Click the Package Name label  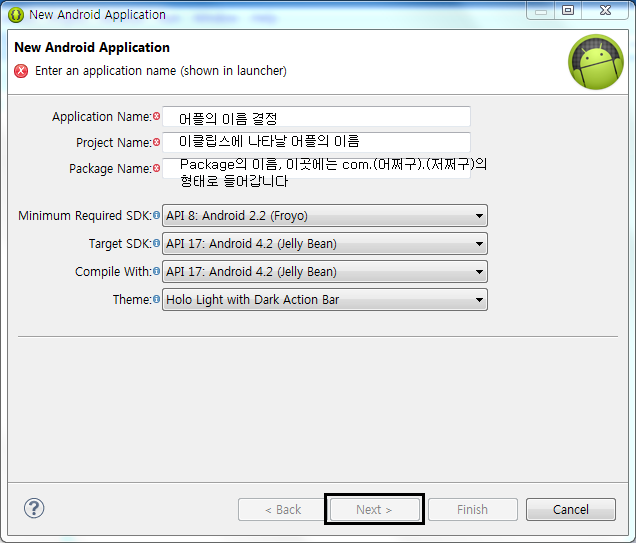pyautogui.click(x=110, y=169)
